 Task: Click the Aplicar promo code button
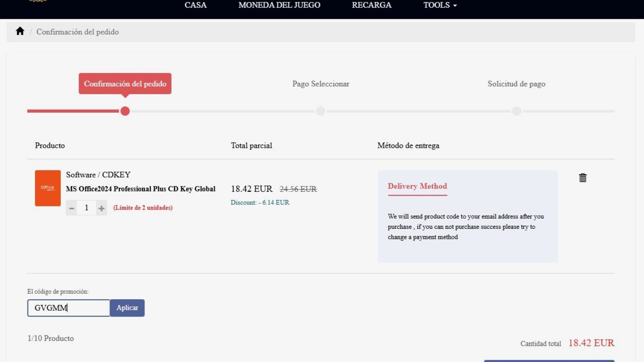[127, 308]
